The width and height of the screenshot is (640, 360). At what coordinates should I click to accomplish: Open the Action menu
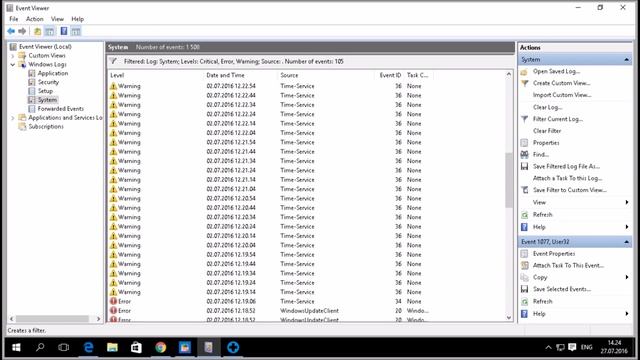pos(34,19)
